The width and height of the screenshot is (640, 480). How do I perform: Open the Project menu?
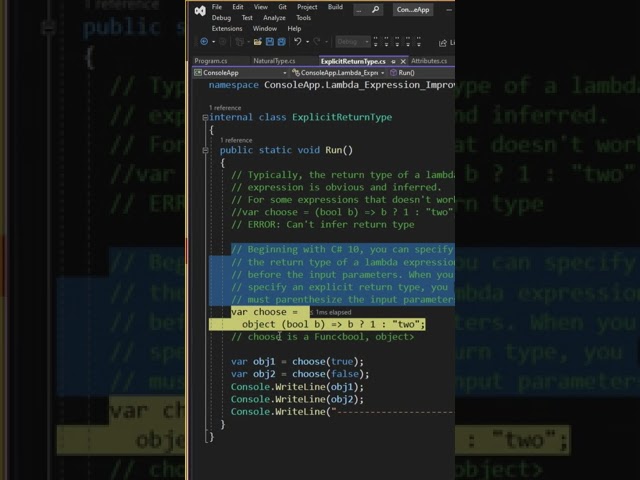click(x=307, y=7)
